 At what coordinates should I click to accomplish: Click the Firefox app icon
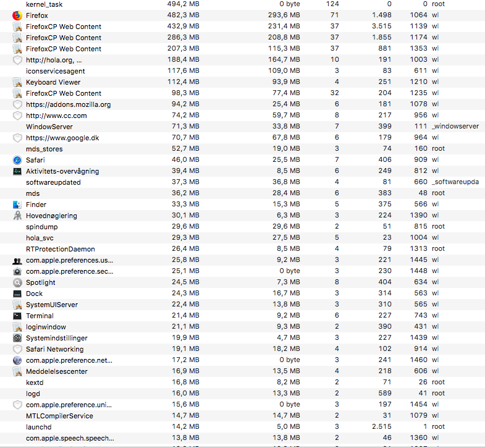(x=17, y=15)
